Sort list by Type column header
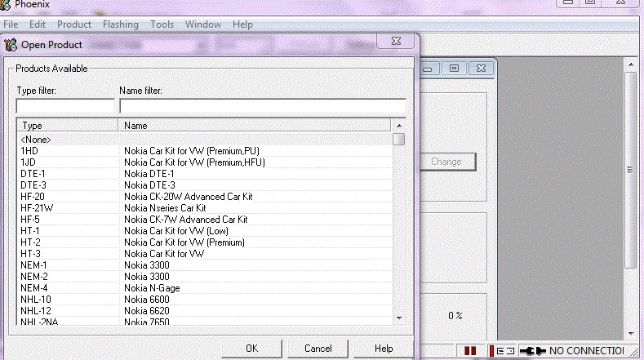 [x=68, y=126]
